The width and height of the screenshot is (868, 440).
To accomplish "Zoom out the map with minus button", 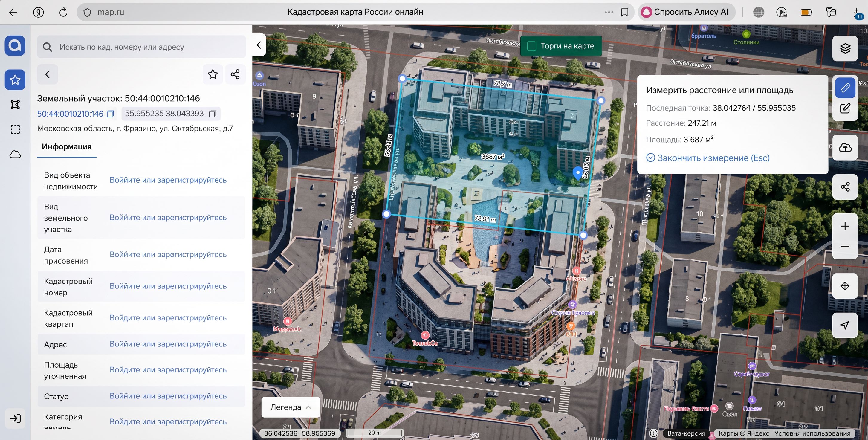I will click(x=845, y=247).
